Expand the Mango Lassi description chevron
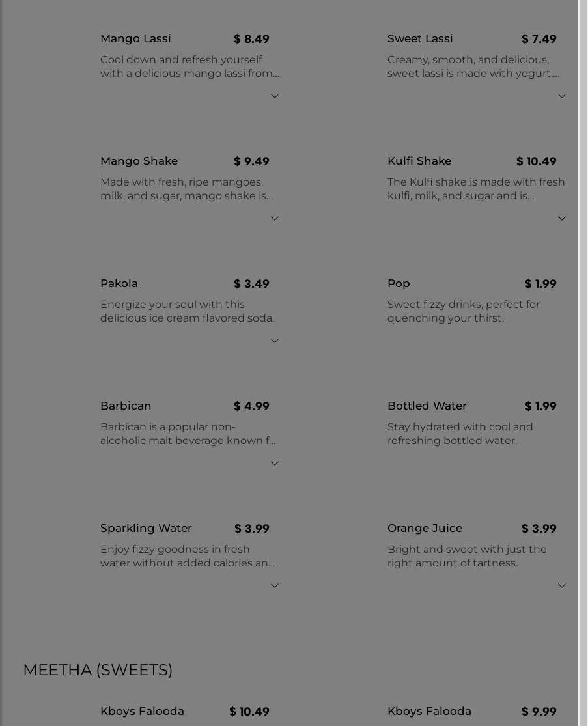 point(275,96)
